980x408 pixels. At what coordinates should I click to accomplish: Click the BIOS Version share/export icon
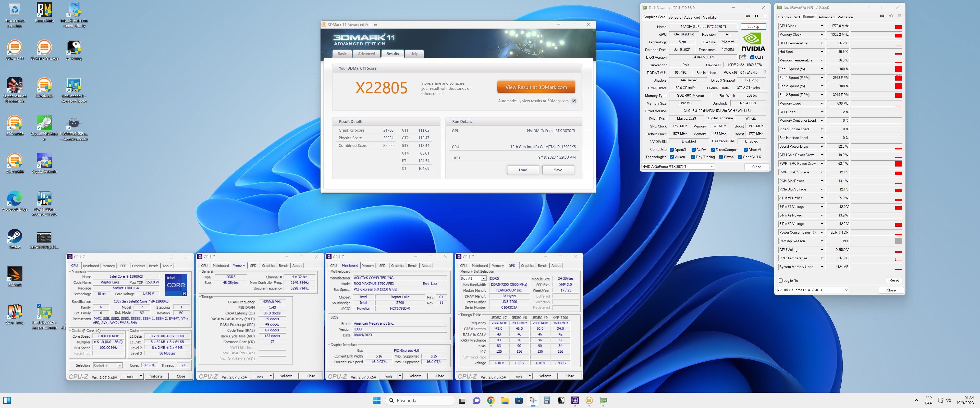[742, 57]
